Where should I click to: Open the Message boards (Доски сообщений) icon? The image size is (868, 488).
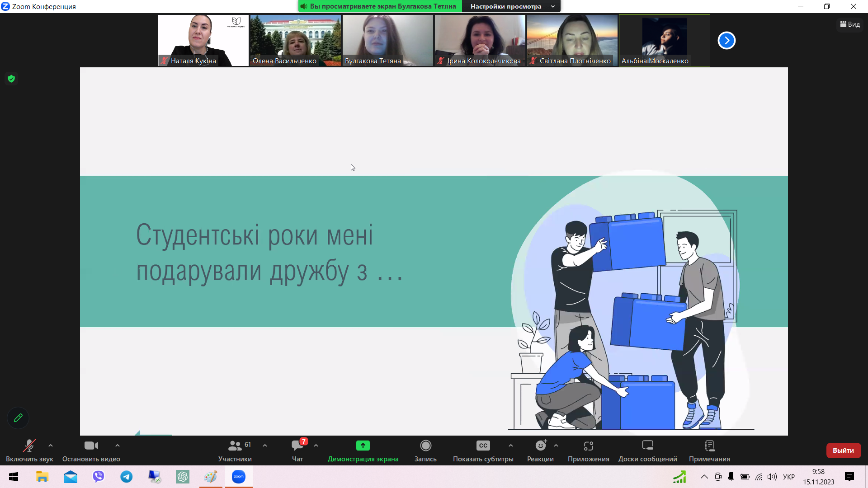(x=647, y=446)
